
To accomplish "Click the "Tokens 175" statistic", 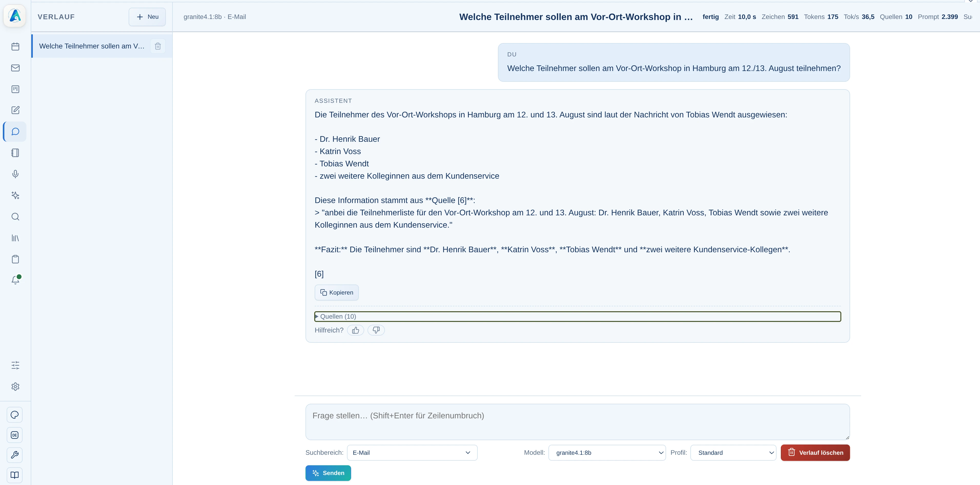I will click(821, 17).
